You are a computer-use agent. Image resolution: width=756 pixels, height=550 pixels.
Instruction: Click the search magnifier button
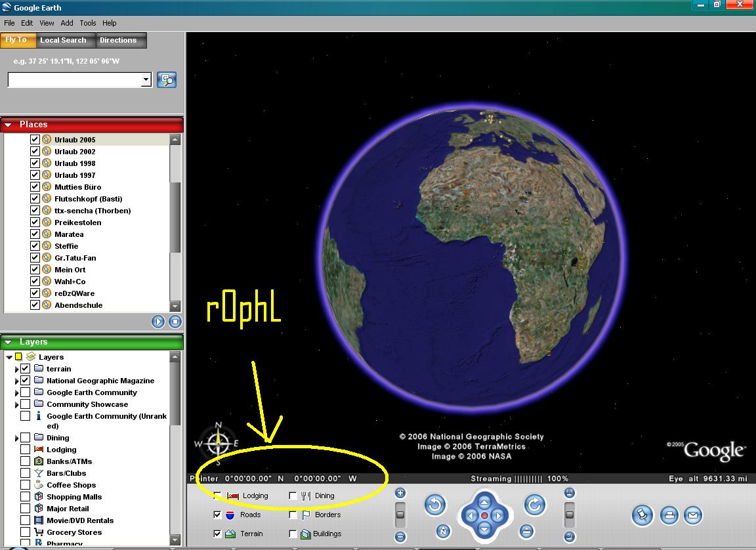pyautogui.click(x=167, y=80)
